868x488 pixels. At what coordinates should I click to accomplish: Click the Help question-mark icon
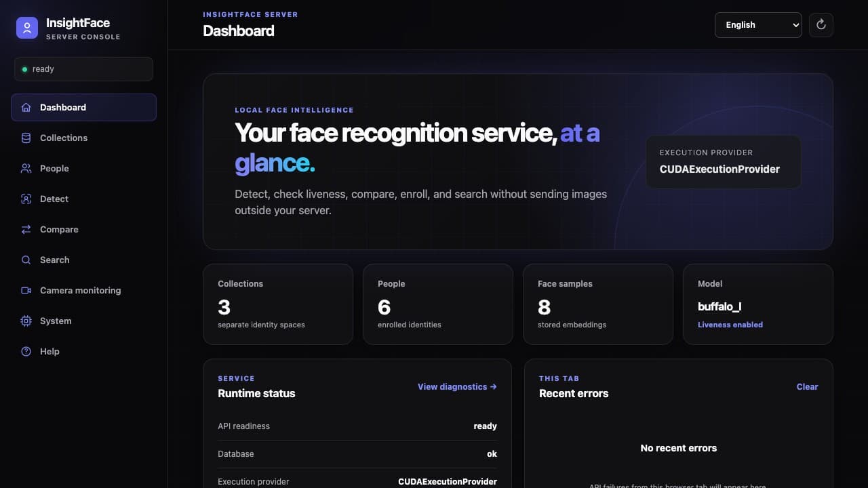pos(26,351)
